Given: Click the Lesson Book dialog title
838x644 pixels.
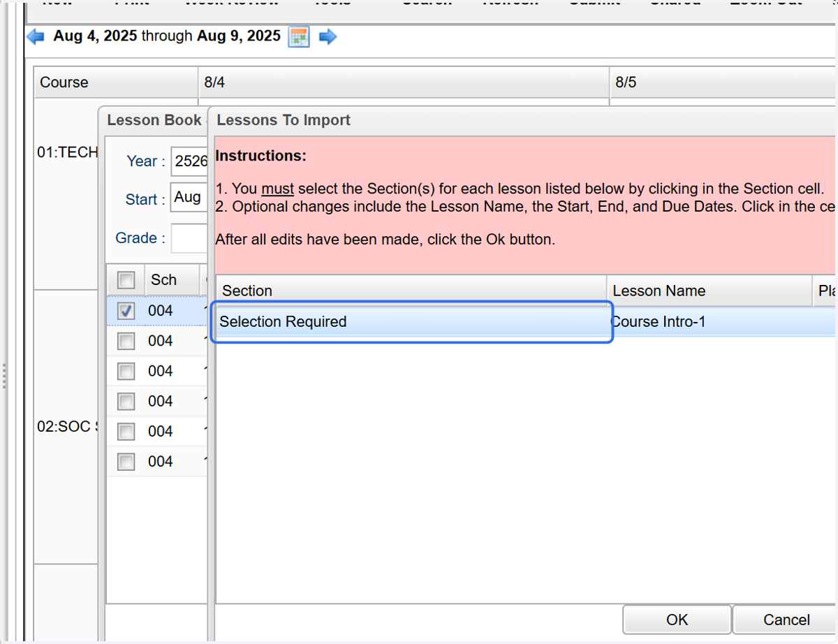Looking at the screenshot, I should coord(154,120).
